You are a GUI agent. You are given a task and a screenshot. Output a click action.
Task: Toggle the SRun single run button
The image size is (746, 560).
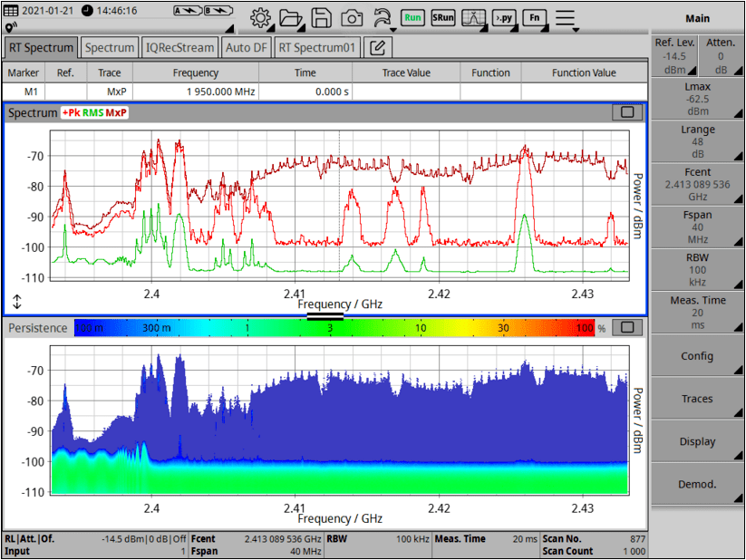[442, 17]
